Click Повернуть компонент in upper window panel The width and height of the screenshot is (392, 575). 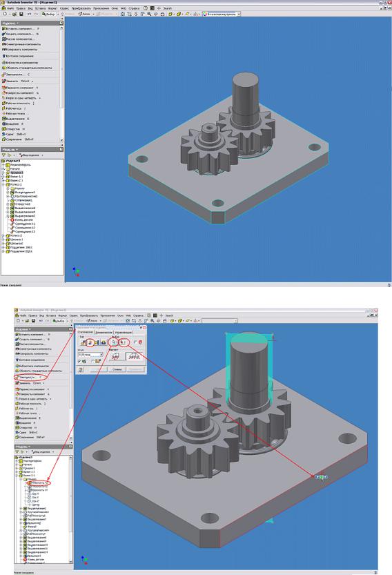coord(20,92)
